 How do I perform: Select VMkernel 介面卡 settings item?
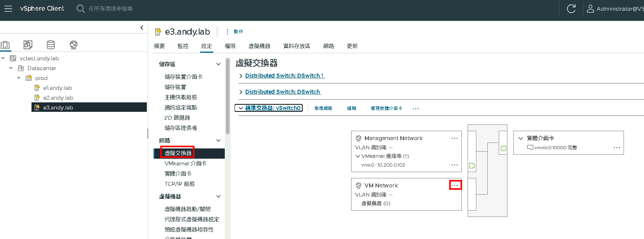[x=185, y=163]
